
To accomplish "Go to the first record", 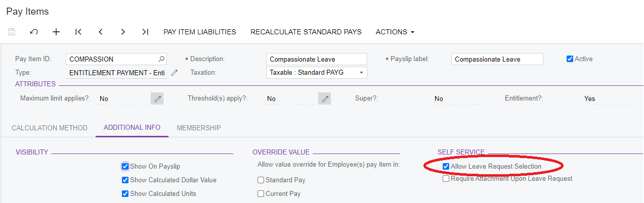I will [x=78, y=32].
